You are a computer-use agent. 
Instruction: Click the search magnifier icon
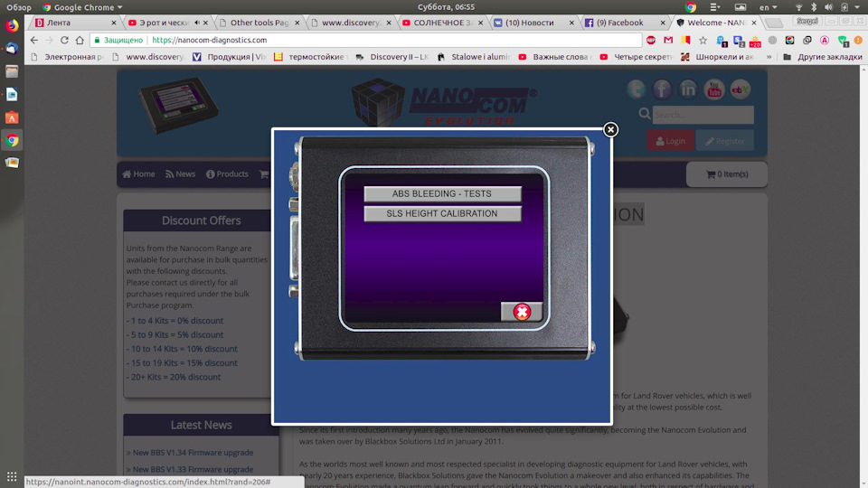[645, 114]
